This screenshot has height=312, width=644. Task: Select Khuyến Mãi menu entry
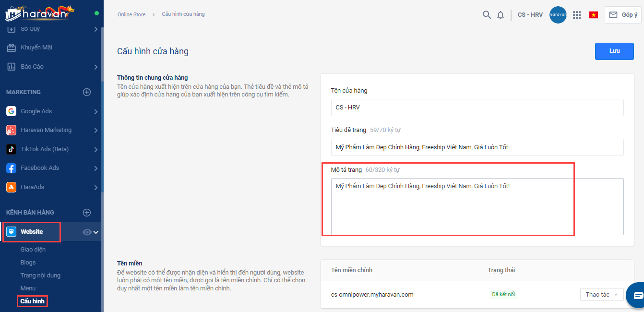(36, 48)
